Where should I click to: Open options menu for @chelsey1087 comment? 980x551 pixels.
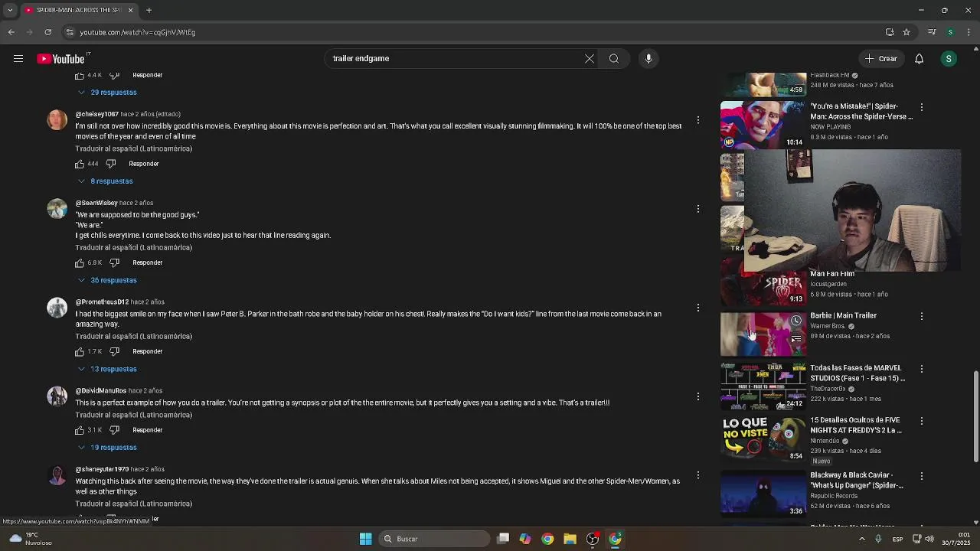tap(698, 120)
